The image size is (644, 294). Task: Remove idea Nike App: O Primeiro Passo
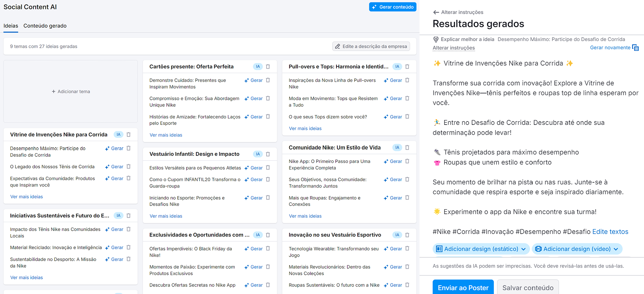pyautogui.click(x=407, y=161)
